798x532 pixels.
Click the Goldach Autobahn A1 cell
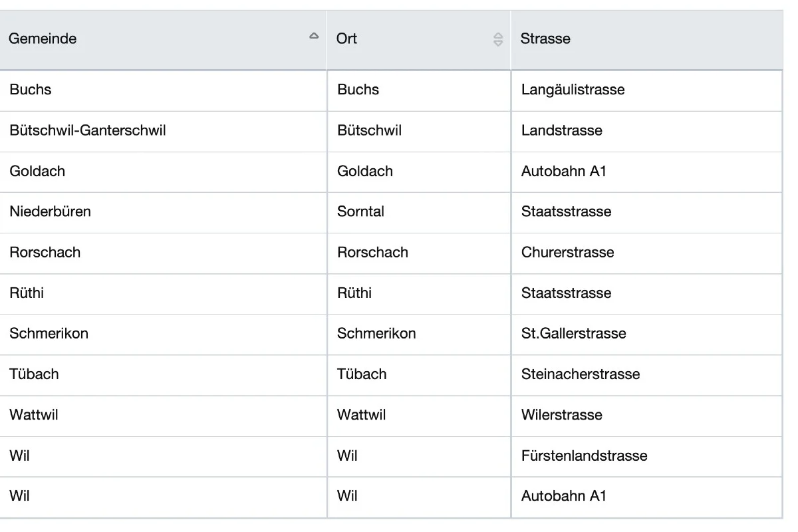(647, 172)
